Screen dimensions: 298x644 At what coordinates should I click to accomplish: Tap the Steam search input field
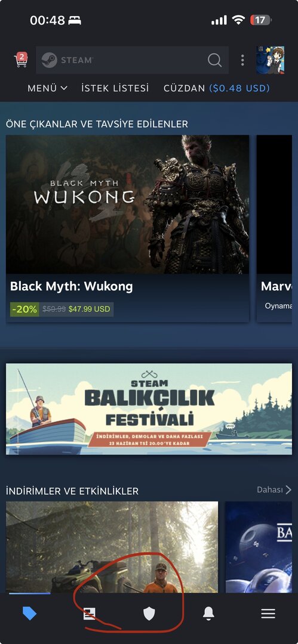tap(132, 60)
